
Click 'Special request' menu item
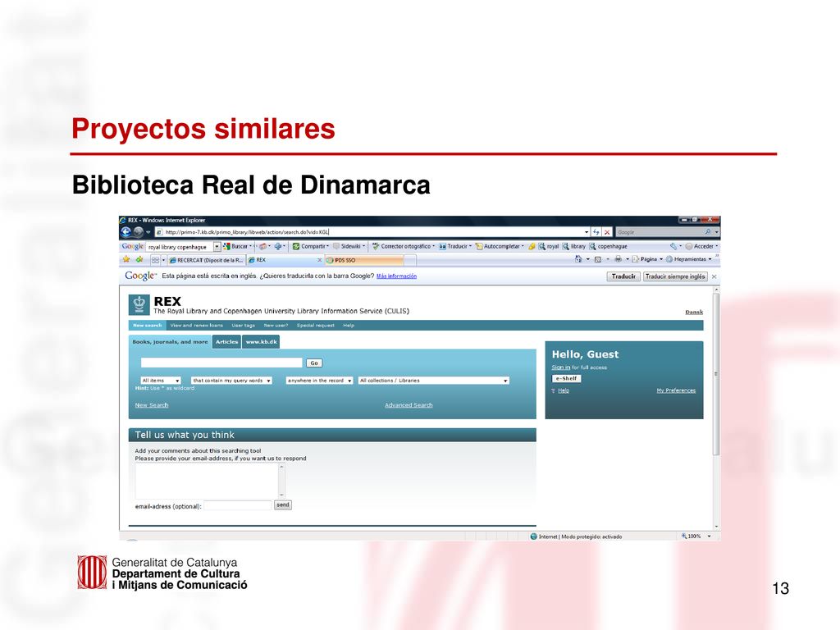point(316,325)
